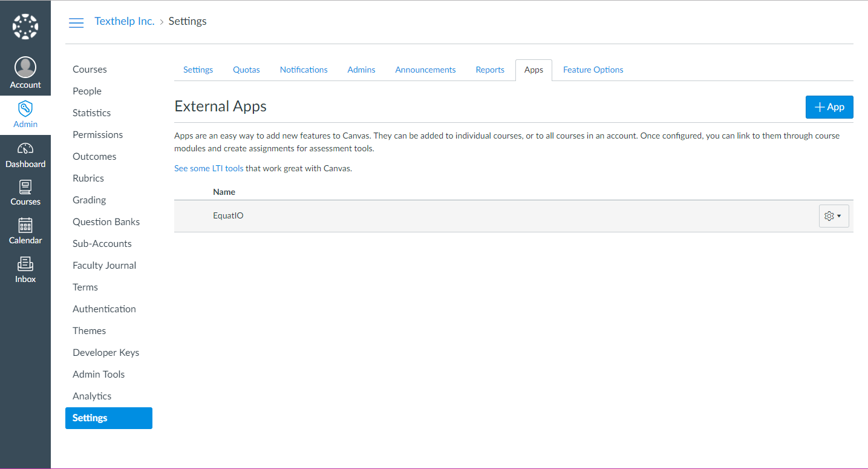
Task: Open Rubrics in the account sidebar
Action: (88, 178)
